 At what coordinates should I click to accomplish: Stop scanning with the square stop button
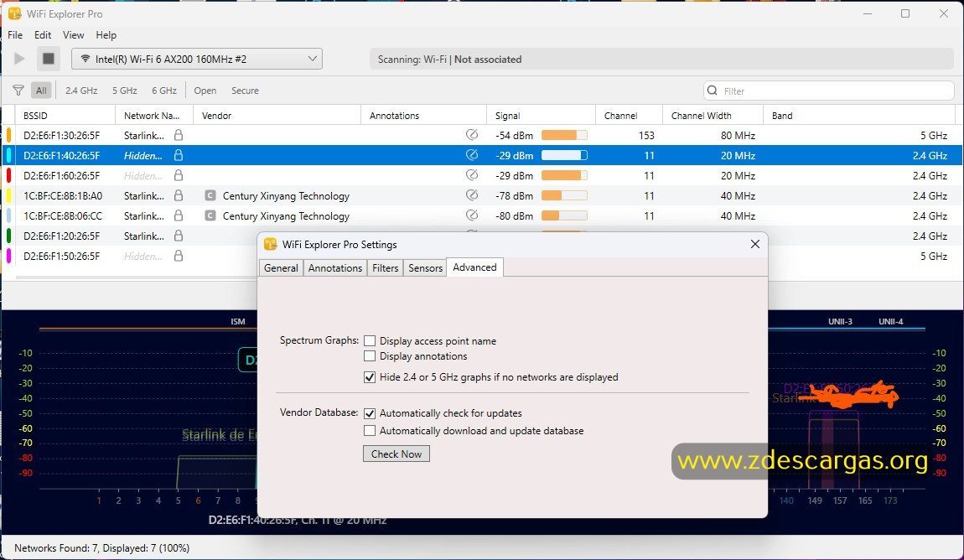(x=48, y=59)
